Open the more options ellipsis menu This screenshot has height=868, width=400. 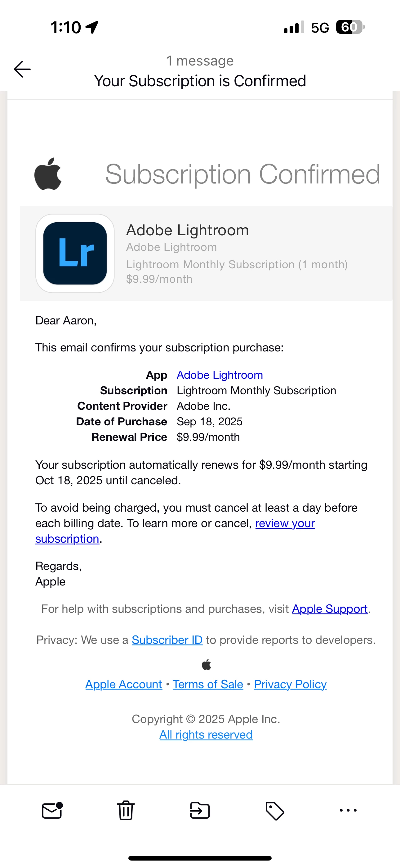pos(348,810)
